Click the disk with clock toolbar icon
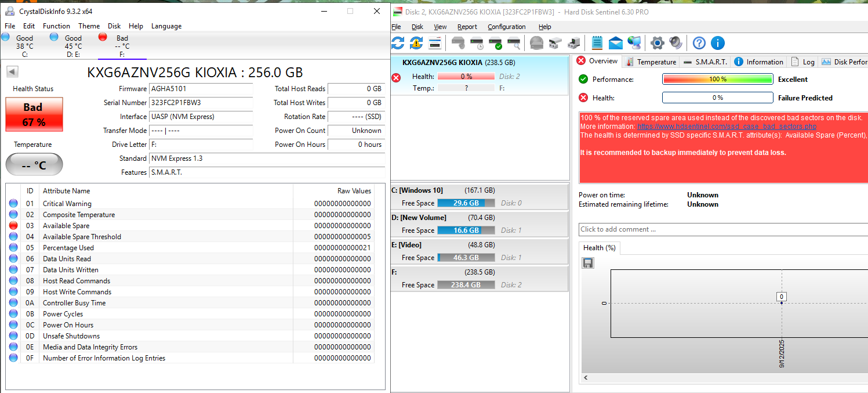Image resolution: width=868 pixels, height=393 pixels. (477, 43)
